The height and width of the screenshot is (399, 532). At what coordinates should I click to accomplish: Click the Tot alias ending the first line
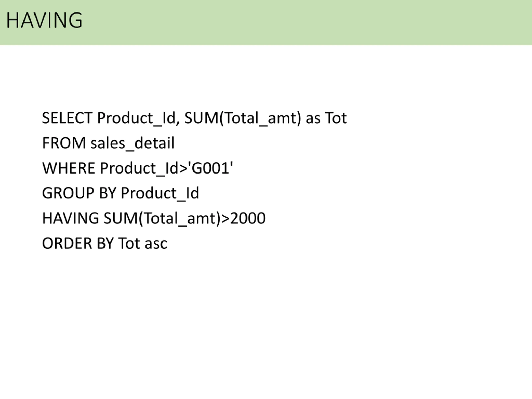(x=336, y=118)
